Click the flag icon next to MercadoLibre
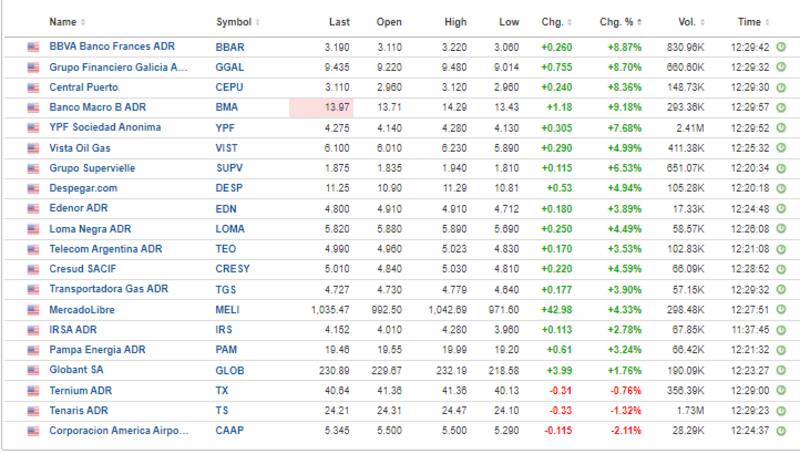Viewport: 800px width, 454px height. click(x=33, y=310)
